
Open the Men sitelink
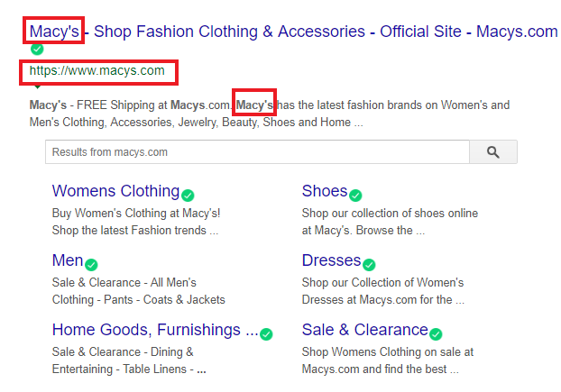pos(68,260)
